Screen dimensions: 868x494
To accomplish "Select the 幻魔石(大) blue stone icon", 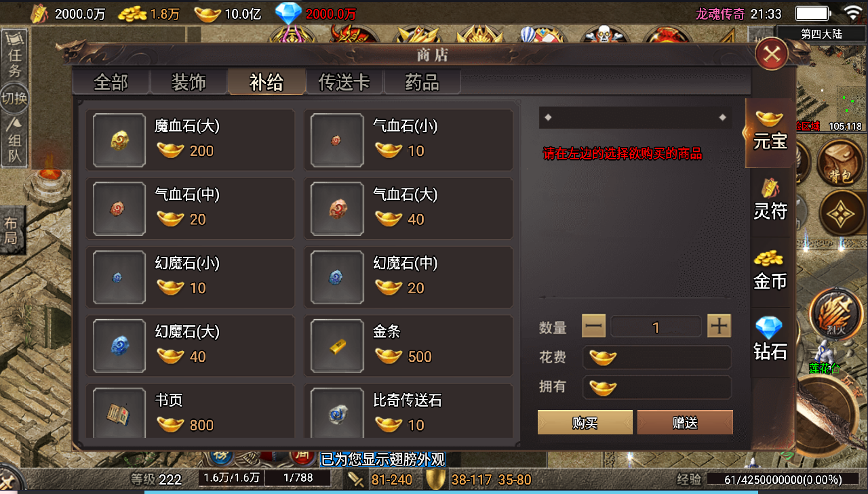I will pos(119,346).
